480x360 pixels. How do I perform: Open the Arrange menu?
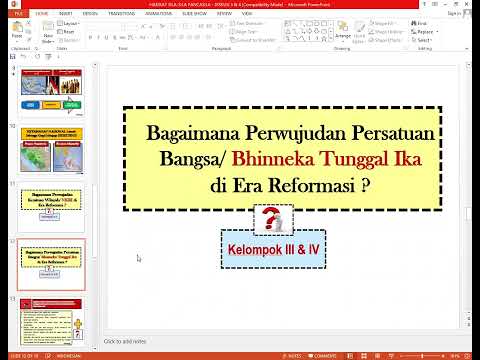pyautogui.click(x=343, y=30)
